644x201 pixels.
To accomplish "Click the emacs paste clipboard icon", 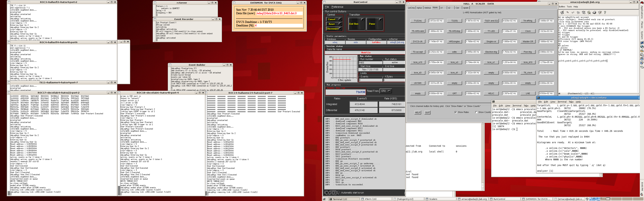I will [x=583, y=13].
